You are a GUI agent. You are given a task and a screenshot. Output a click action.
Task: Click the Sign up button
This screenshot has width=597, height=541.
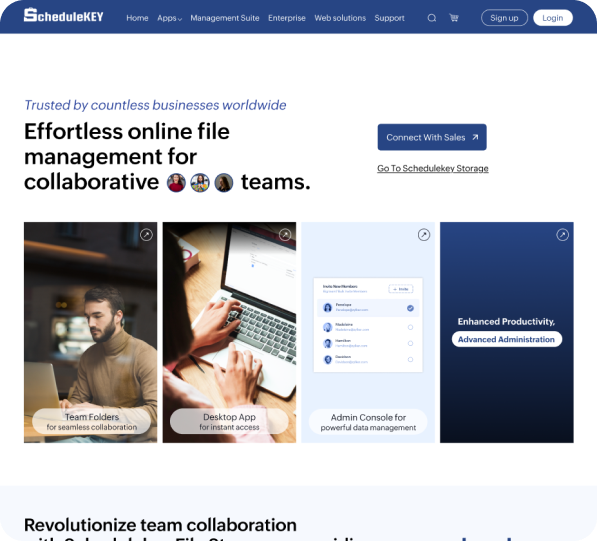coord(504,18)
